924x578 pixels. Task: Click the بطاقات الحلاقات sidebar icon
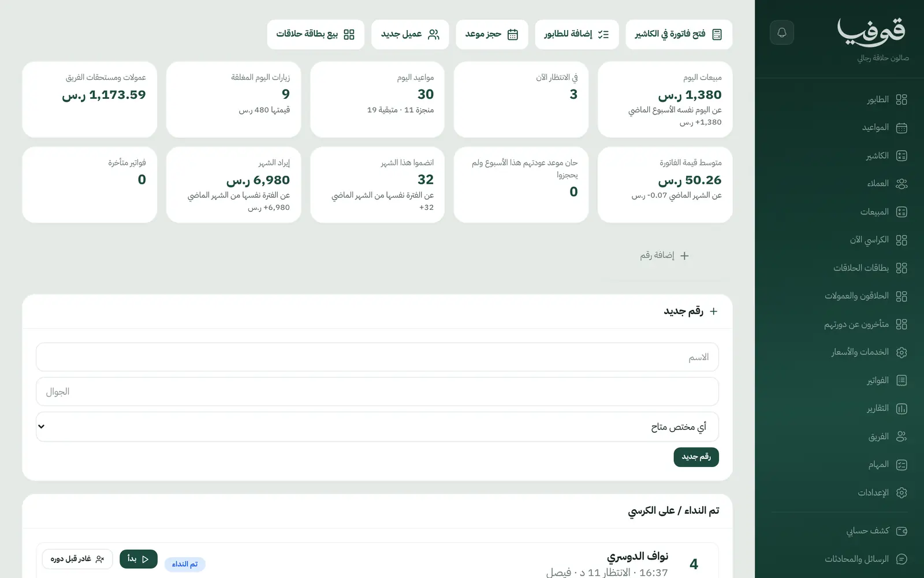(901, 268)
